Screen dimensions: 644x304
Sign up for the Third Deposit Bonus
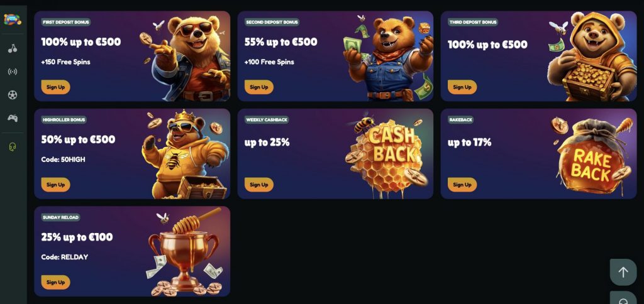[462, 87]
